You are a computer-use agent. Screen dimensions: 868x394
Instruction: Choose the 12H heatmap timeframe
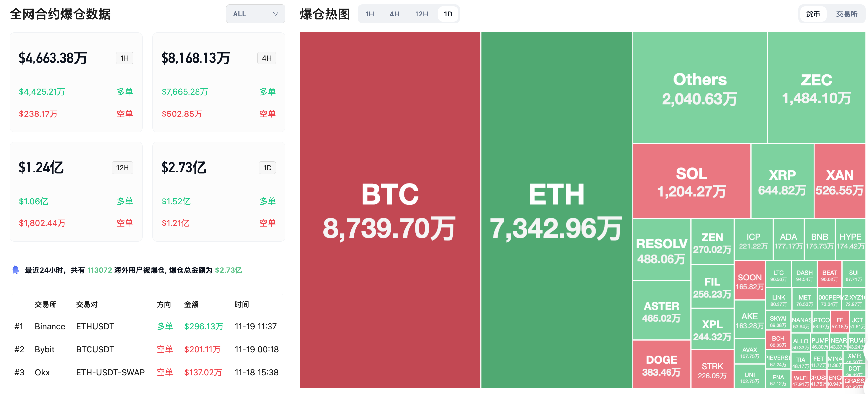coord(421,14)
